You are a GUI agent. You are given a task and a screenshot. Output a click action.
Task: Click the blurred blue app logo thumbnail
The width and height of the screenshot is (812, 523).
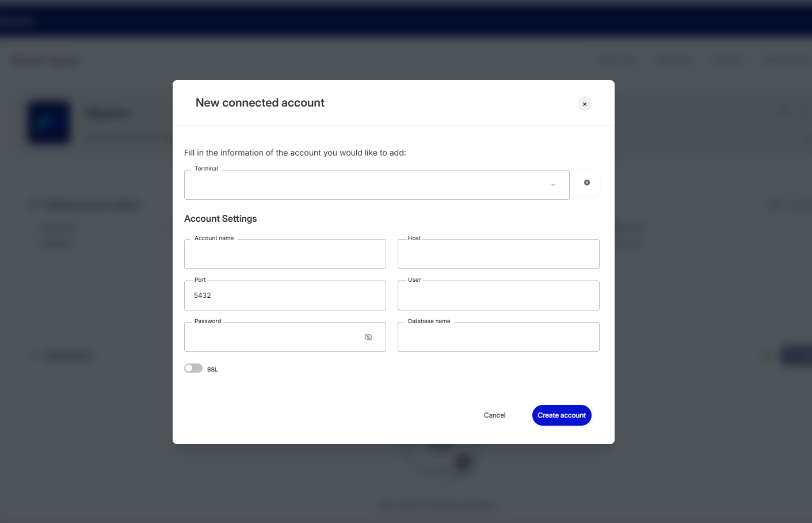(x=49, y=123)
